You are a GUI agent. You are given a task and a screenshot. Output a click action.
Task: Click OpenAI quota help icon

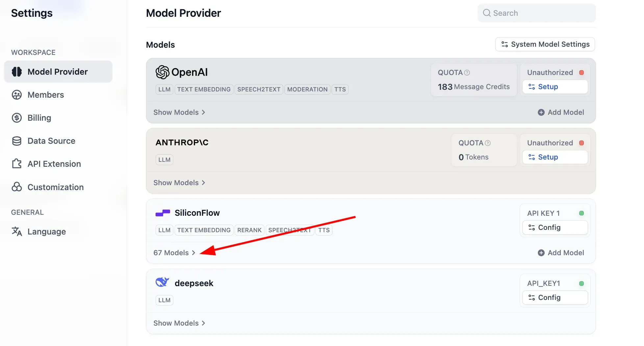467,73
